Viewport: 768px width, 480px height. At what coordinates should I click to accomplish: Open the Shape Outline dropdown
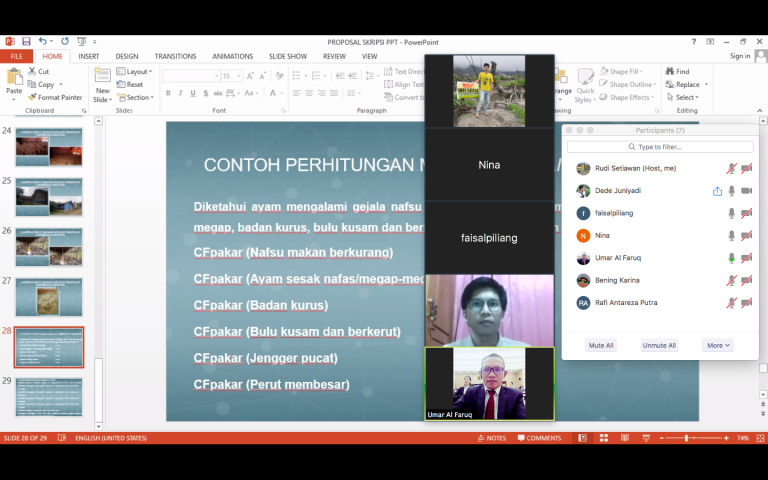pos(627,84)
